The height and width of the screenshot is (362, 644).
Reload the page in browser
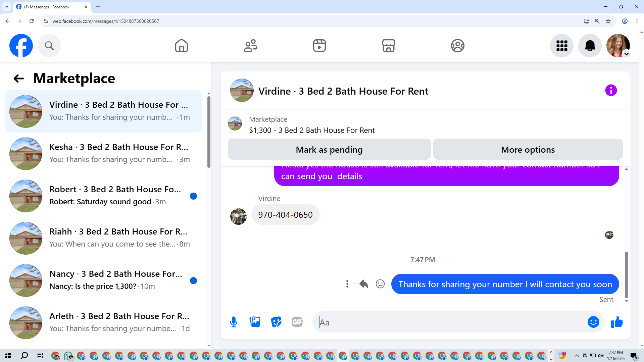click(x=32, y=21)
